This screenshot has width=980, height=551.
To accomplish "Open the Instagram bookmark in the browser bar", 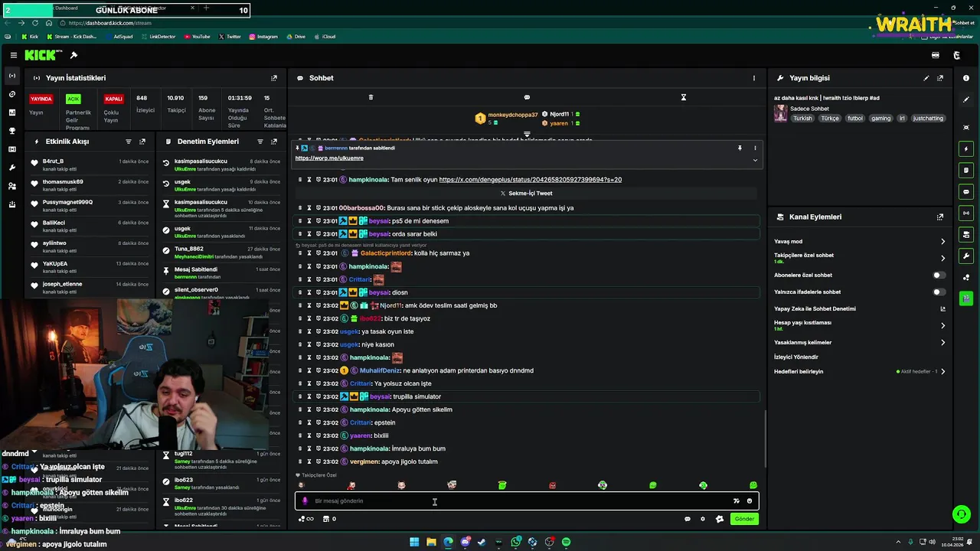I will click(x=263, y=37).
